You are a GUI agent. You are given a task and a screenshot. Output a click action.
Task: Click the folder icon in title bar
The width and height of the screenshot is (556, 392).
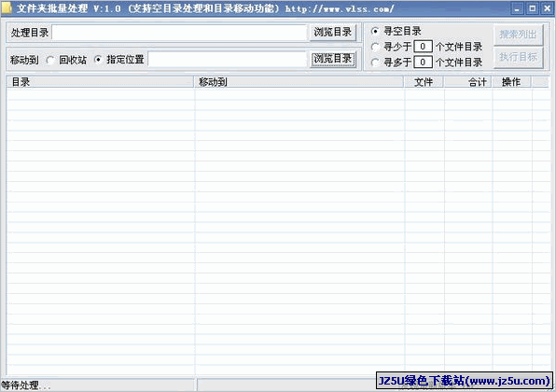pos(7,8)
